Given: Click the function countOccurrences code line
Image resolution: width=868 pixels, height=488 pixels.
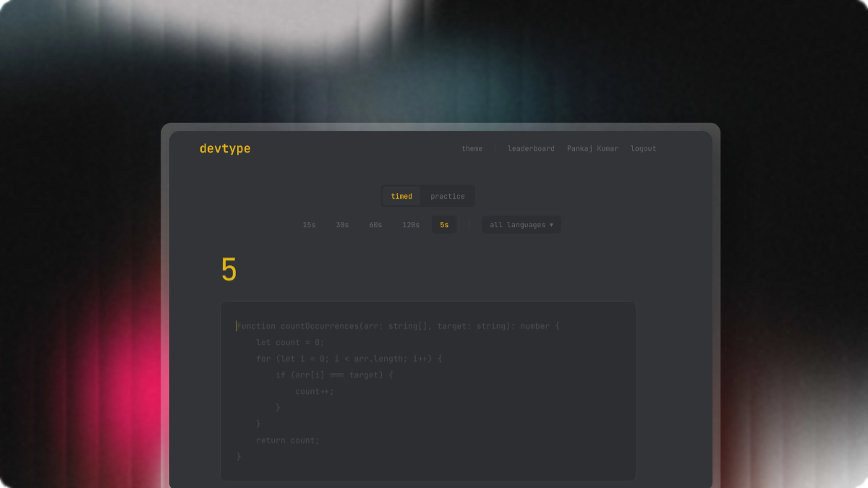Looking at the screenshot, I should tap(398, 326).
